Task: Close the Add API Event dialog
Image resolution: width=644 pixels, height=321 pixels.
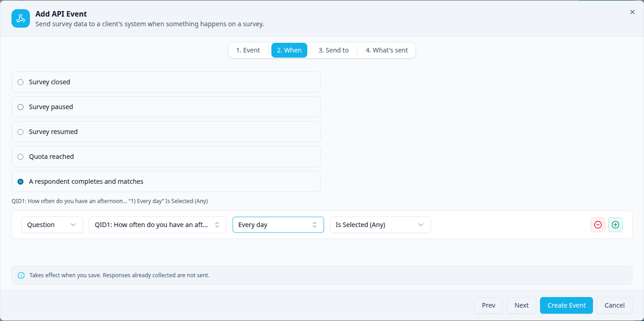Action: point(632,12)
